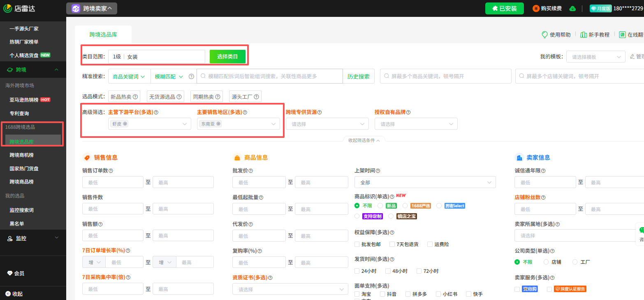Open the 主要销售地区 dropdown showing 东南亚
Viewport: 644px width, 300px height.
tap(239, 123)
